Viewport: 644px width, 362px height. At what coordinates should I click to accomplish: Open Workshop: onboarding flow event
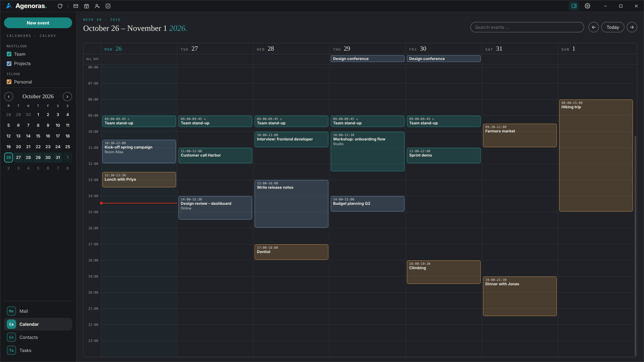click(x=367, y=152)
